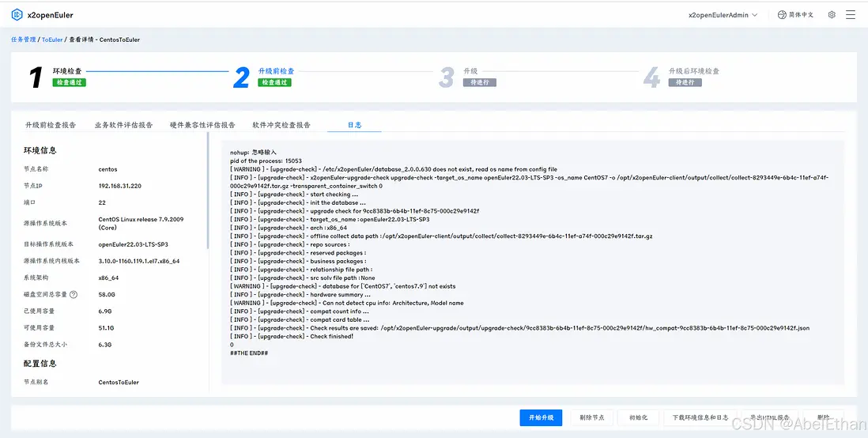This screenshot has height=438, width=868.
Task: Go to ToEuler breadcrumb link
Action: [x=53, y=40]
